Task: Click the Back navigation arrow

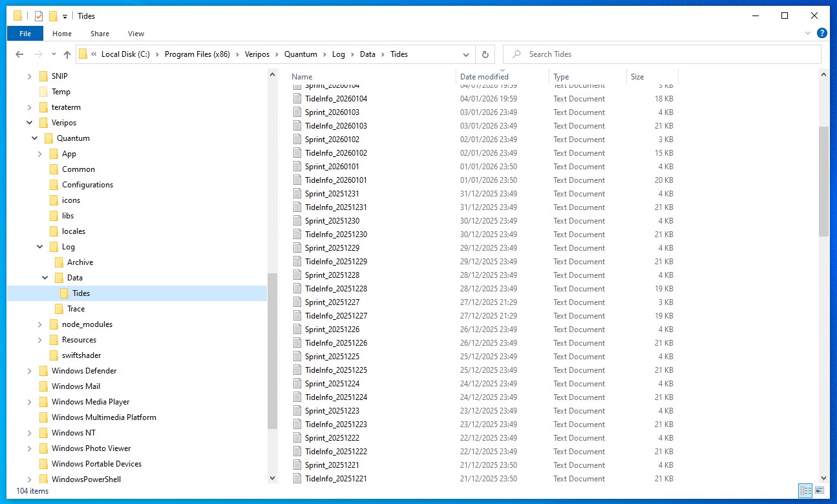Action: (19, 54)
